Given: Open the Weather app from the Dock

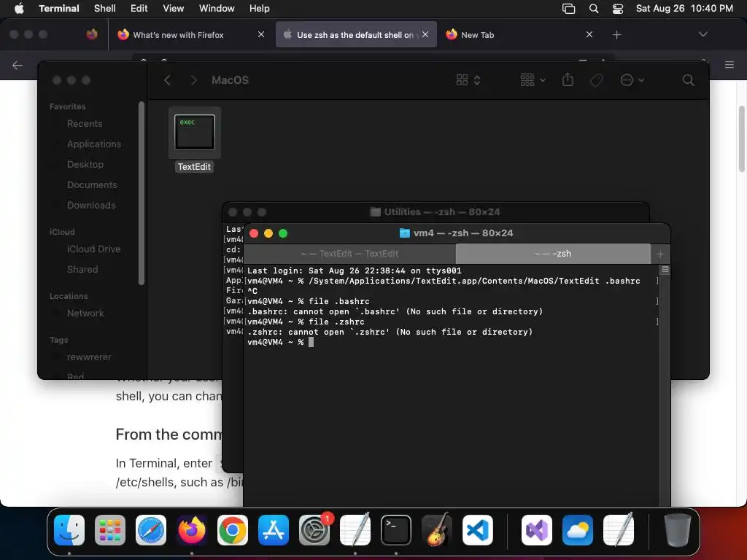Looking at the screenshot, I should pos(578,529).
